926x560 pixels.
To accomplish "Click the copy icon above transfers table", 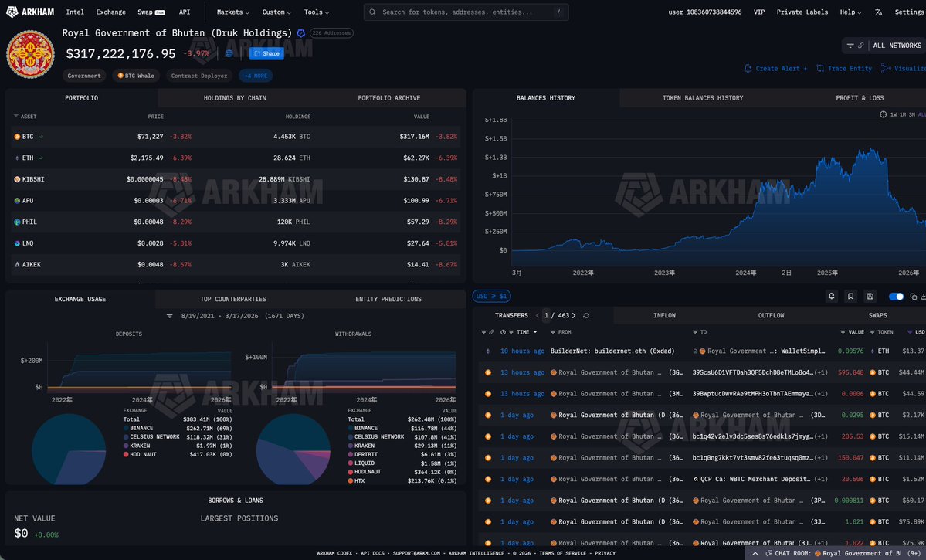I will tap(914, 297).
